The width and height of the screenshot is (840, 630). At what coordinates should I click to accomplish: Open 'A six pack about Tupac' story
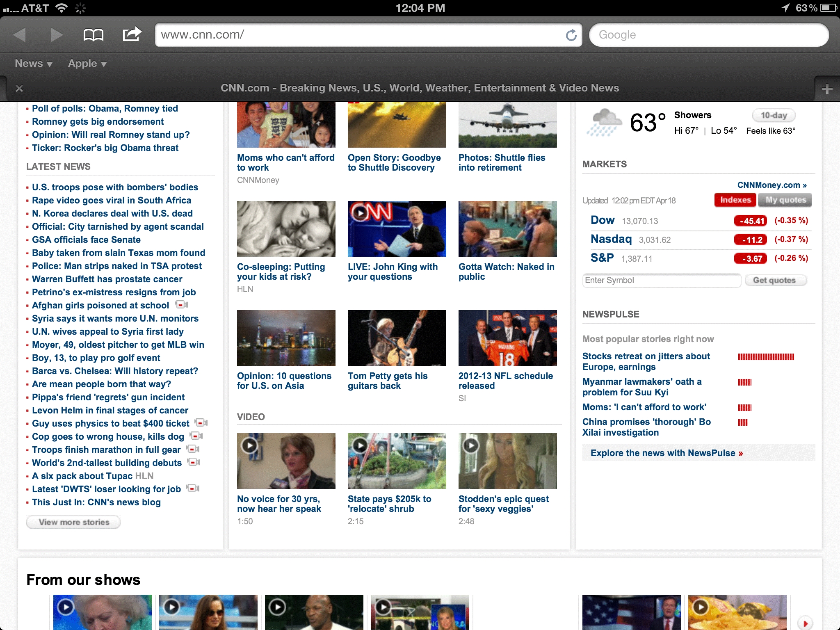click(82, 476)
